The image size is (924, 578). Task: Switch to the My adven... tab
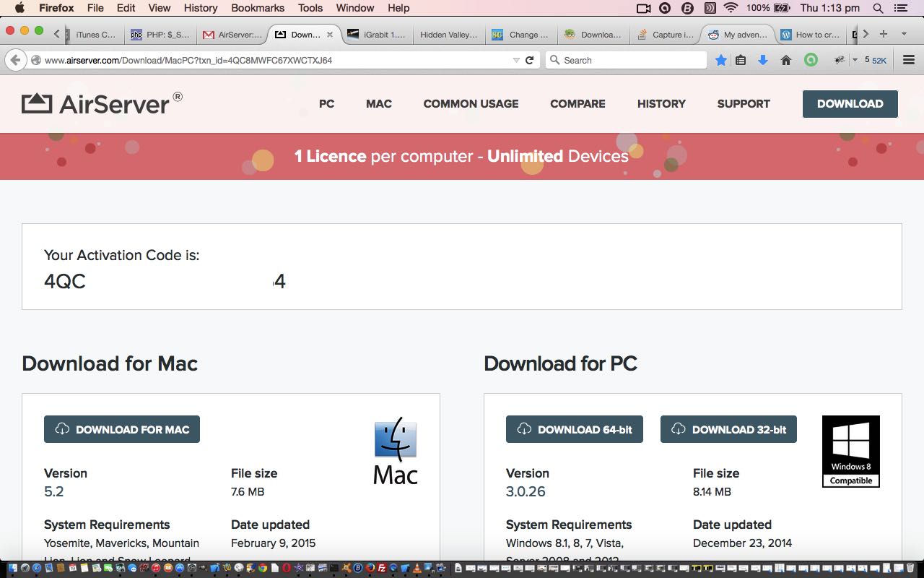tap(738, 34)
